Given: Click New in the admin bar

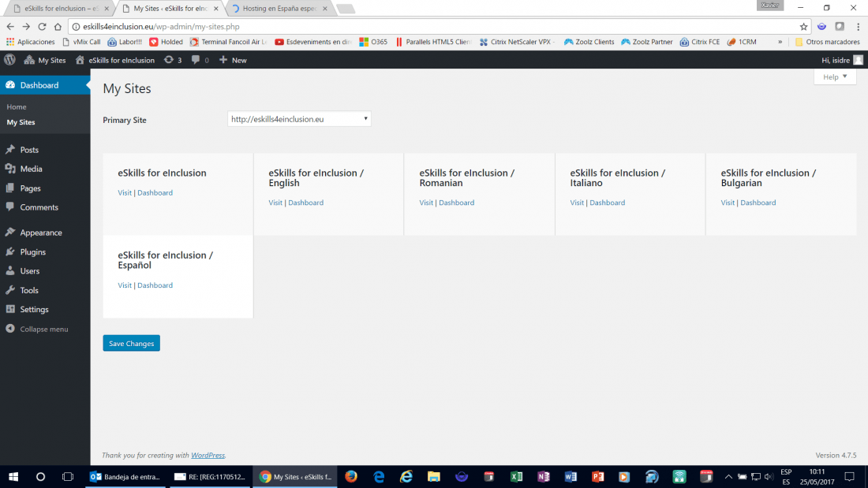Looking at the screenshot, I should pyautogui.click(x=233, y=60).
